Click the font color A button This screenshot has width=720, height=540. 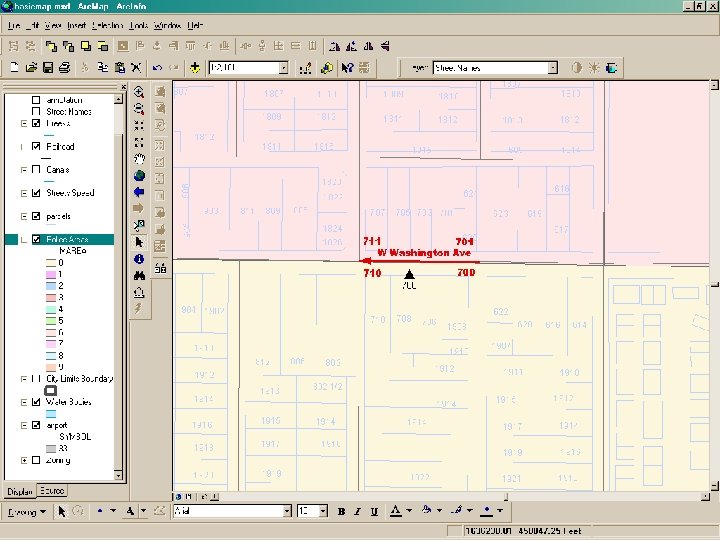tap(396, 511)
